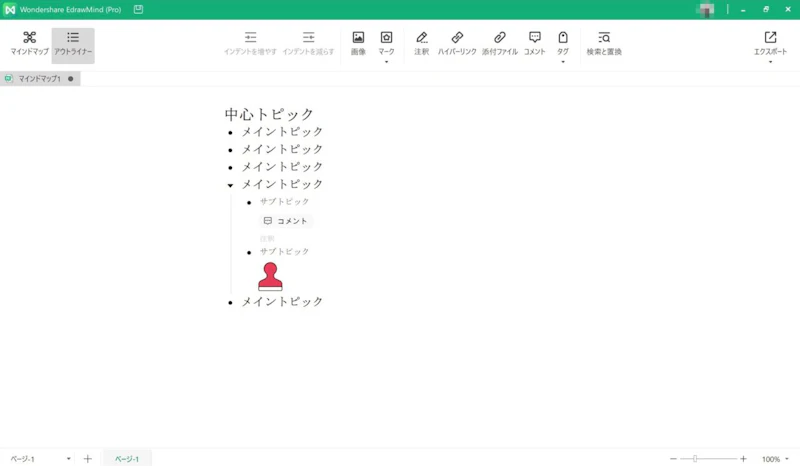Expand the マーク dropdown arrow
This screenshot has width=800, height=466.
[x=386, y=62]
